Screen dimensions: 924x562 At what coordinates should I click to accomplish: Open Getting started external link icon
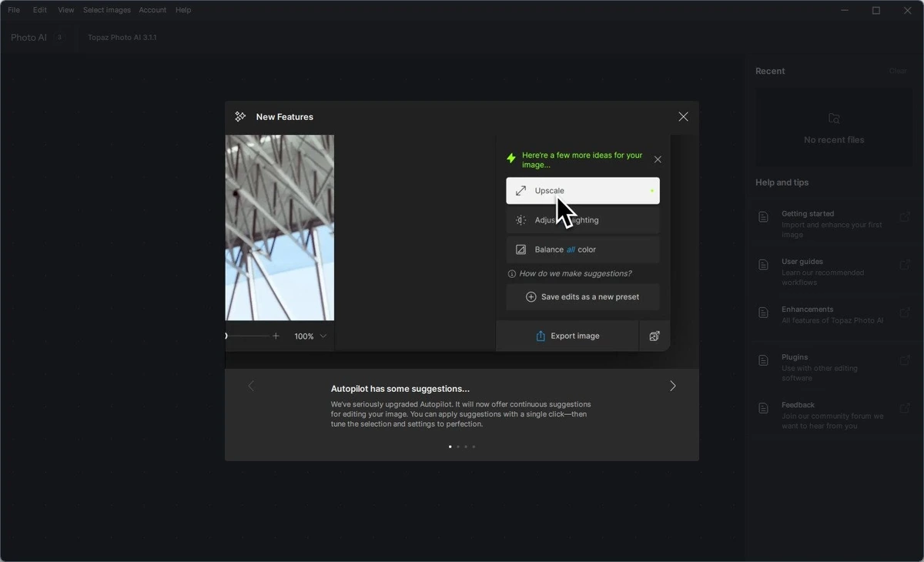click(906, 217)
